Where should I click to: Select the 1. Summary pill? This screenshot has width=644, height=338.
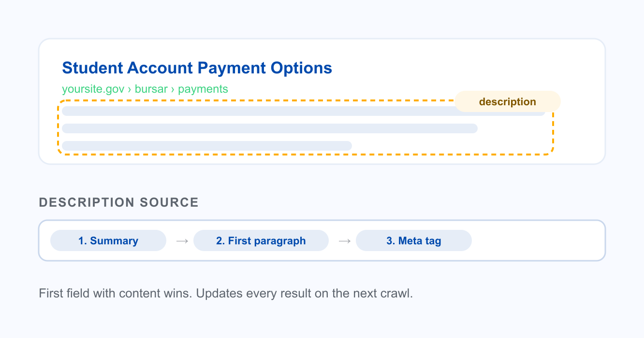click(x=108, y=240)
